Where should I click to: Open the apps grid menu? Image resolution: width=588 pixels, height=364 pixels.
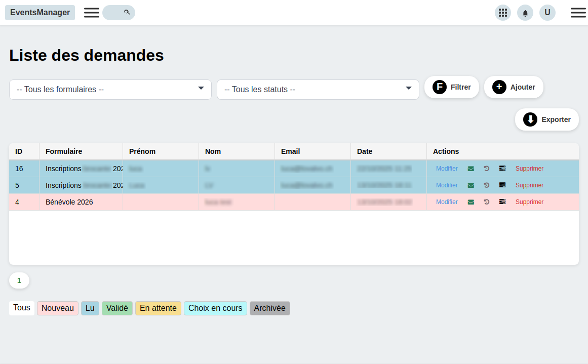[x=503, y=13]
